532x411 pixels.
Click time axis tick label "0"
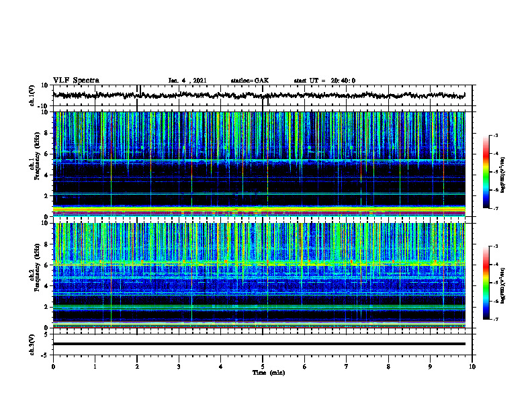click(x=53, y=367)
